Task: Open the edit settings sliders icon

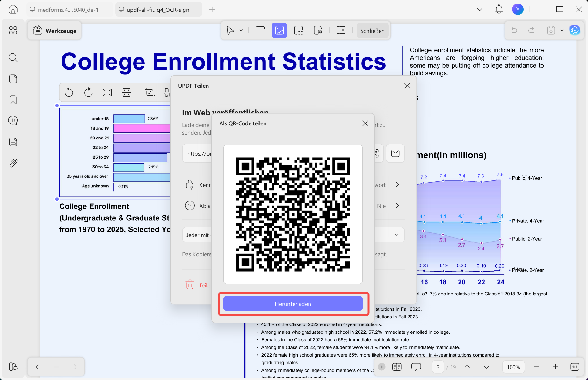Action: click(x=341, y=31)
